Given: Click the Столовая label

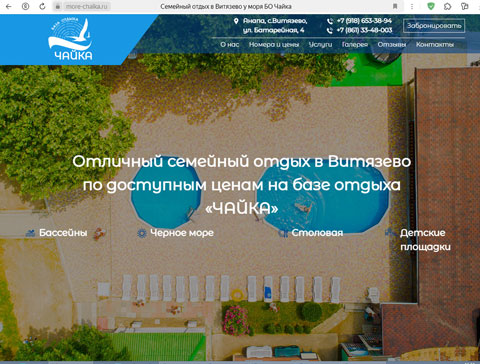Looking at the screenshot, I should tap(317, 233).
